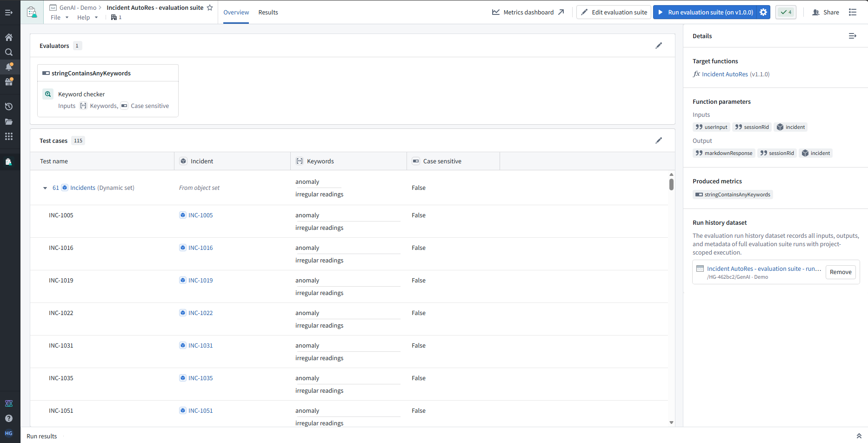Switch to the Results tab
868x443 pixels.
[268, 12]
